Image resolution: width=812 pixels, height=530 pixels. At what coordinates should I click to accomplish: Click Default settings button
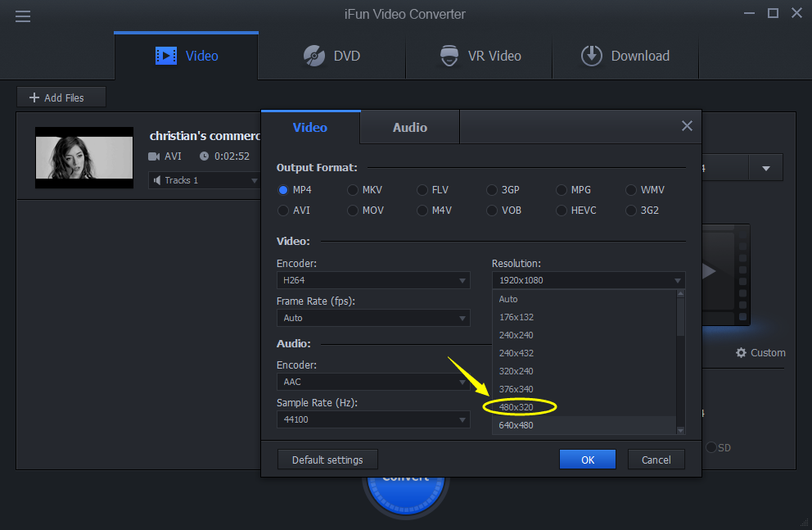[327, 460]
